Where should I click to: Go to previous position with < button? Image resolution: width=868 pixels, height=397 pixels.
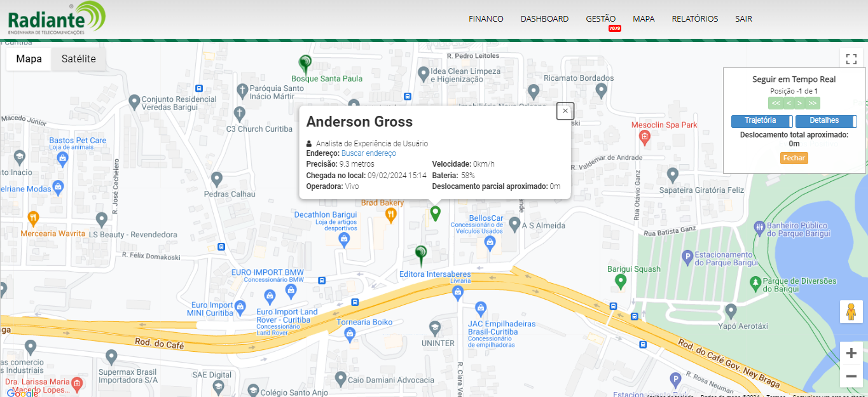click(x=789, y=103)
